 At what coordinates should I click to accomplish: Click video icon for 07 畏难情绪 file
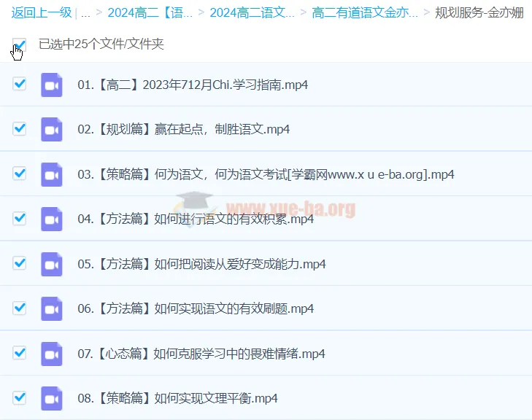pyautogui.click(x=51, y=354)
